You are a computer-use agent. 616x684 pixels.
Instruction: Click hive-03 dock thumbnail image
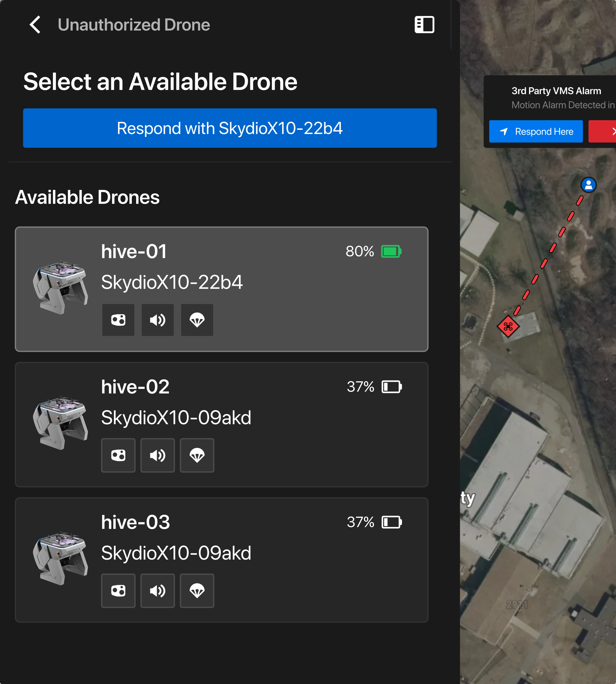60,558
